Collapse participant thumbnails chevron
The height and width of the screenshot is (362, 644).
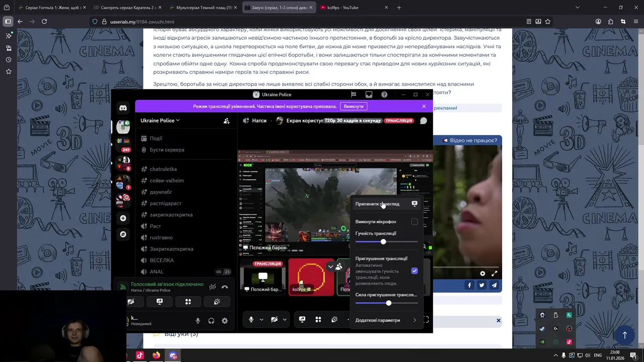pyautogui.click(x=331, y=266)
